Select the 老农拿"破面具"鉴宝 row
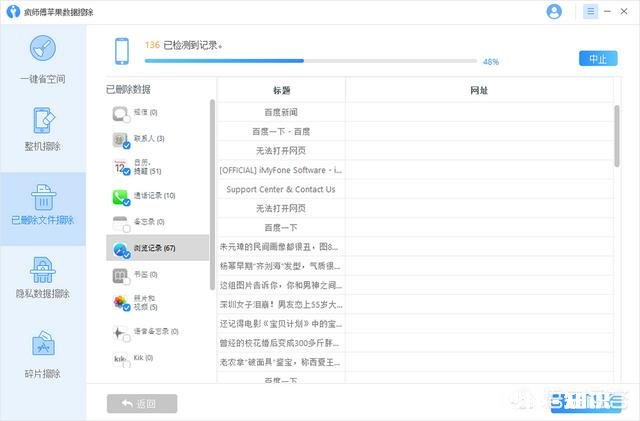 pos(415,362)
